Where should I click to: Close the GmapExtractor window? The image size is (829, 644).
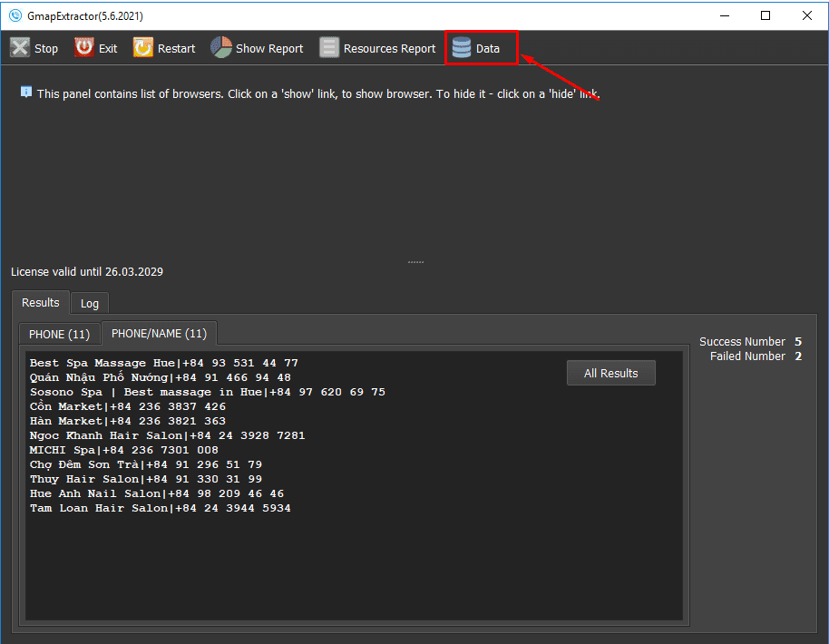[x=807, y=15]
